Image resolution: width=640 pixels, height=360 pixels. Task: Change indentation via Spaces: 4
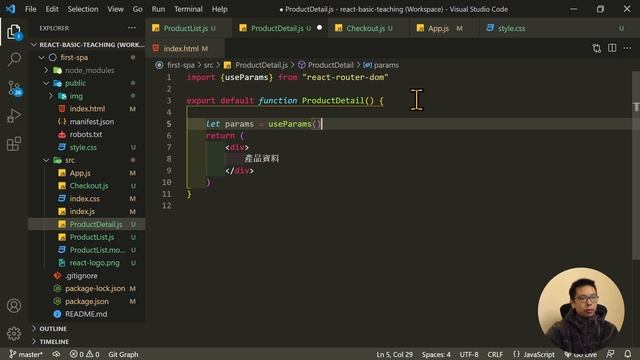coord(436,354)
